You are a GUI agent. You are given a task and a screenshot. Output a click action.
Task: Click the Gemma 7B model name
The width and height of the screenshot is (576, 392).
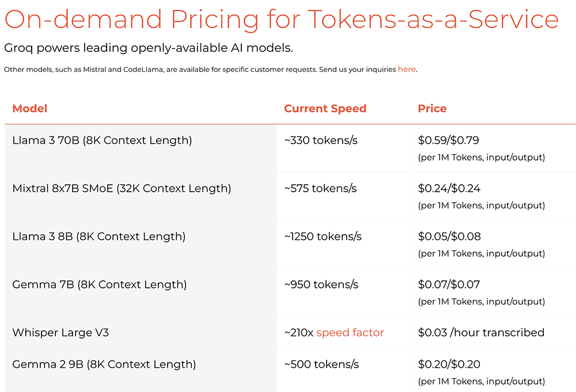(99, 284)
